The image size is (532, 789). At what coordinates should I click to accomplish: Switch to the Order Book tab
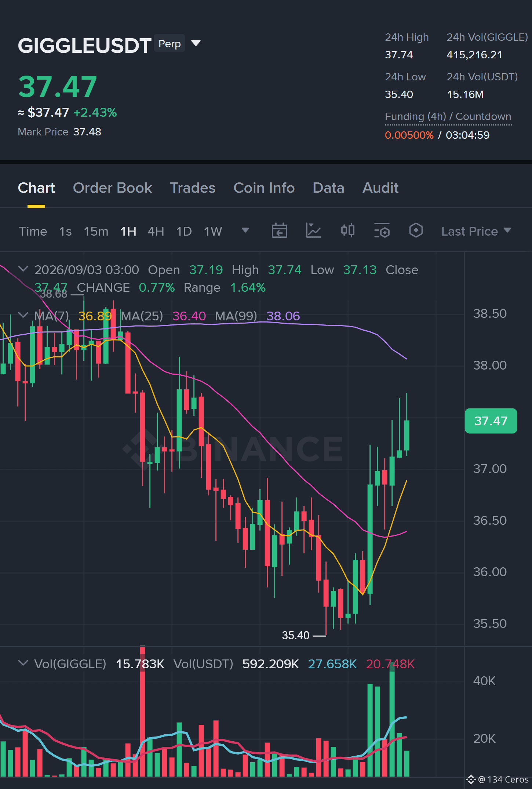[112, 188]
